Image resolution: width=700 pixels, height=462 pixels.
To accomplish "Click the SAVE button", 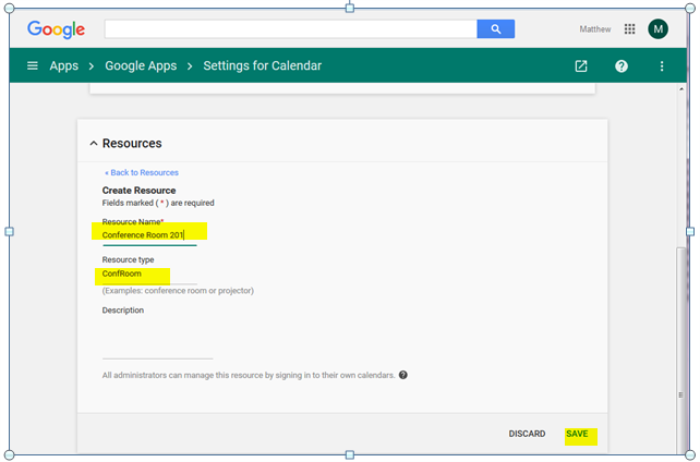I will tap(577, 434).
